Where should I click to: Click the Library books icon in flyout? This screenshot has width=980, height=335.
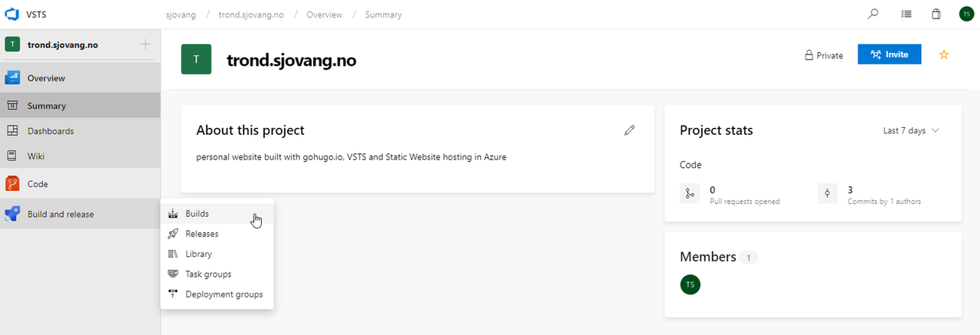tap(172, 254)
